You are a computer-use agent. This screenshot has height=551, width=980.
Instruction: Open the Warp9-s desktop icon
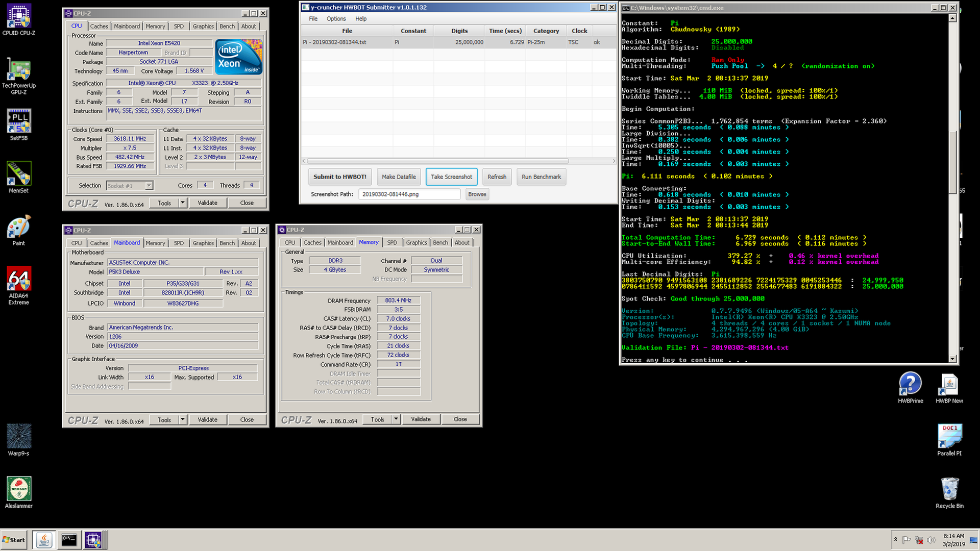pyautogui.click(x=19, y=440)
